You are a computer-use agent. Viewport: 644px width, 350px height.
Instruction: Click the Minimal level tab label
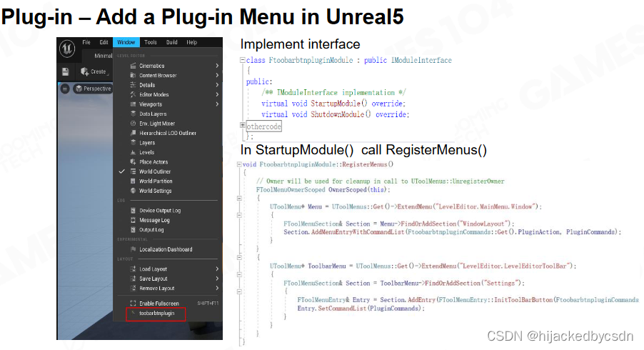(x=103, y=56)
